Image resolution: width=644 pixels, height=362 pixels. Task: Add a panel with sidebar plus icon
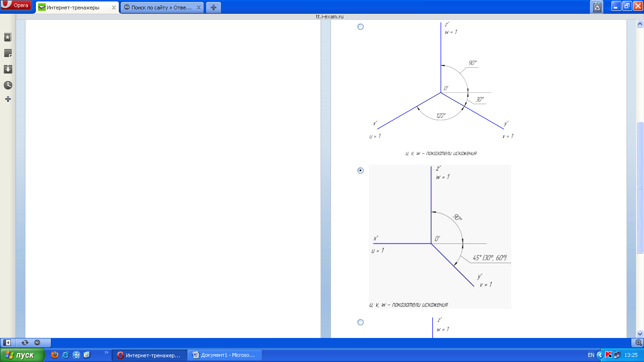click(8, 99)
